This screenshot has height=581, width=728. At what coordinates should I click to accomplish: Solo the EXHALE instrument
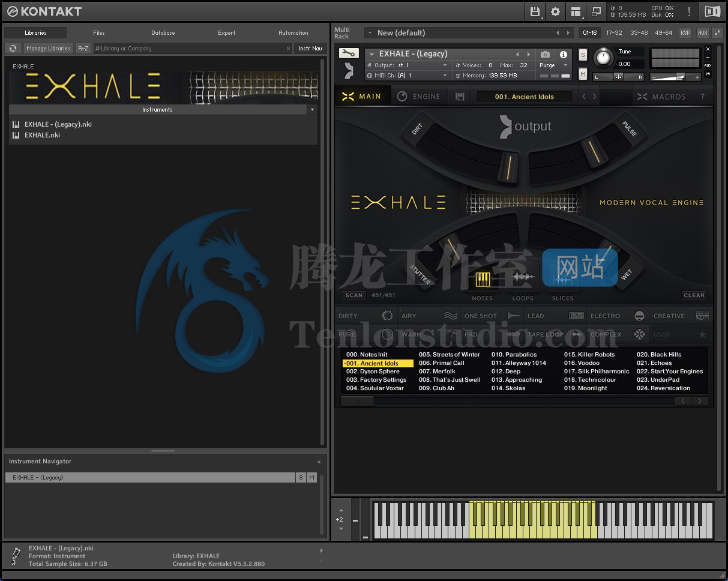coord(583,55)
